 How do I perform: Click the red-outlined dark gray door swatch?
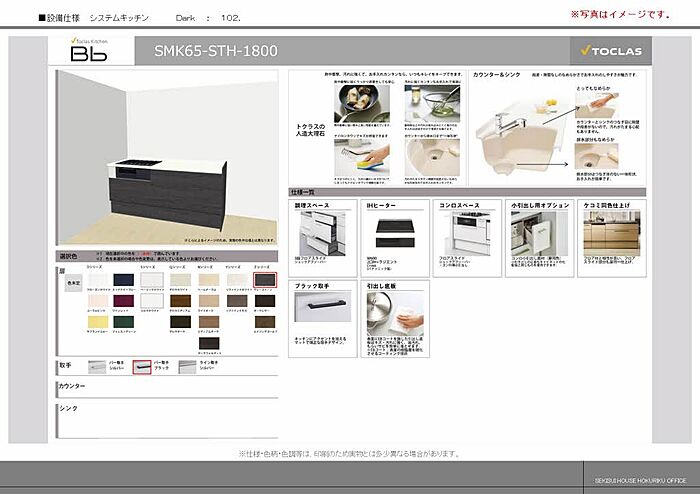point(264,280)
